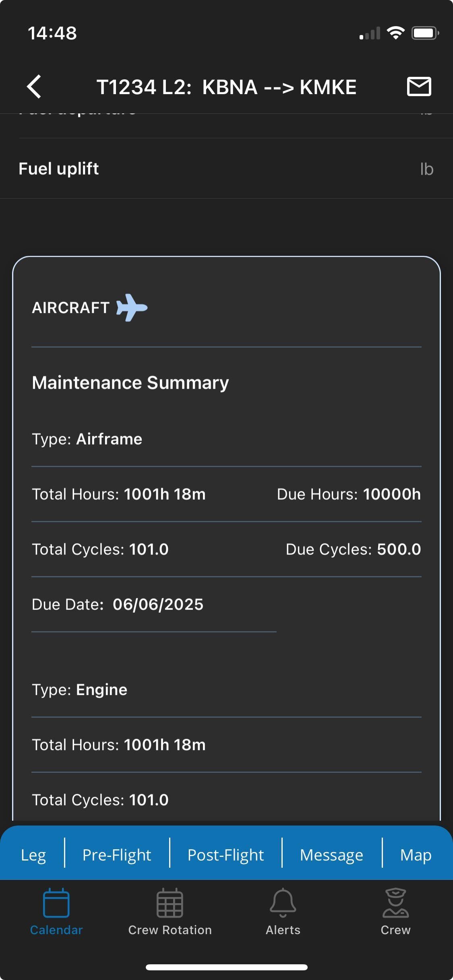Select the Message tab
Image resolution: width=453 pixels, height=980 pixels.
click(x=331, y=855)
